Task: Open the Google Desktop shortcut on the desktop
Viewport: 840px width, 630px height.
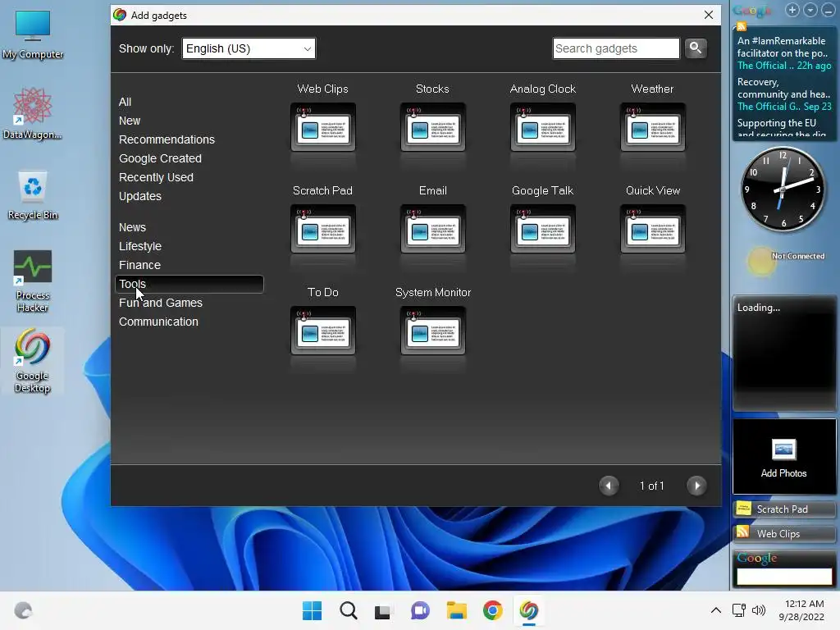Action: pos(33,361)
